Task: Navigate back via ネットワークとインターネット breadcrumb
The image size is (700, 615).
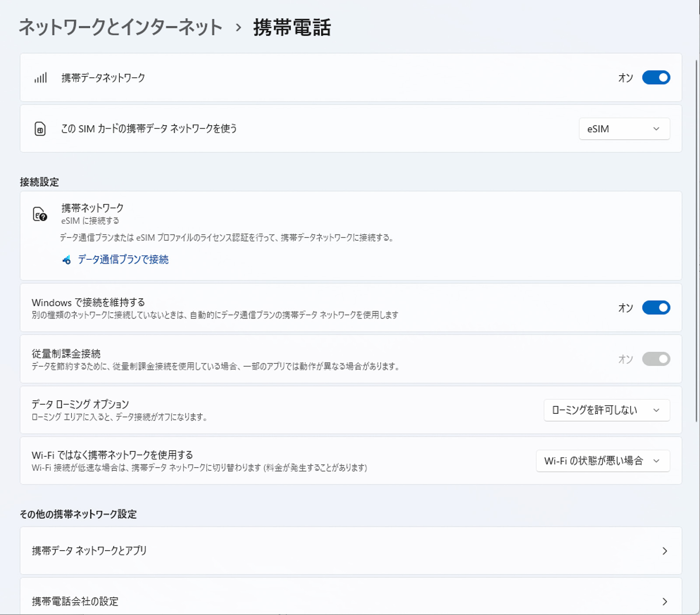Action: click(118, 28)
